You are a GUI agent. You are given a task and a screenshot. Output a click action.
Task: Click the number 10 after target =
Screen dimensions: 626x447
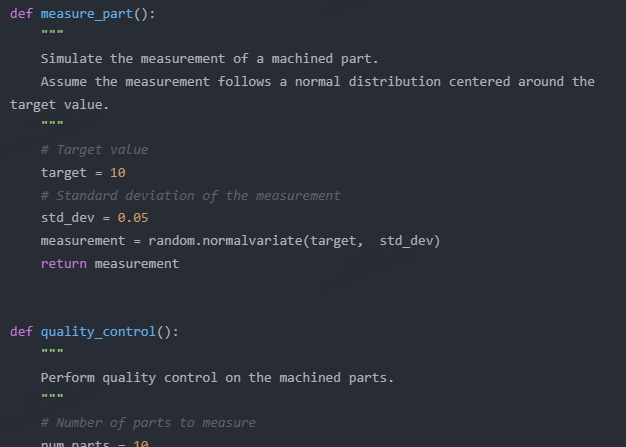[117, 173]
